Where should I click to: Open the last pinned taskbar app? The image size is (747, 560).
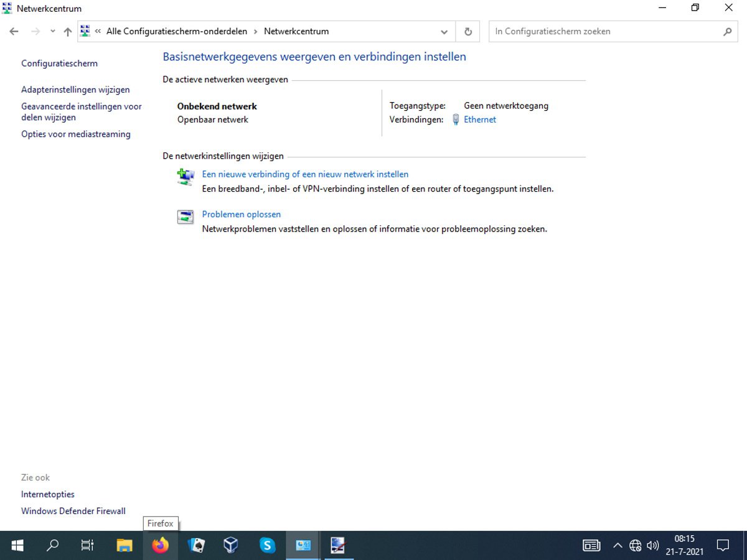pos(338,546)
